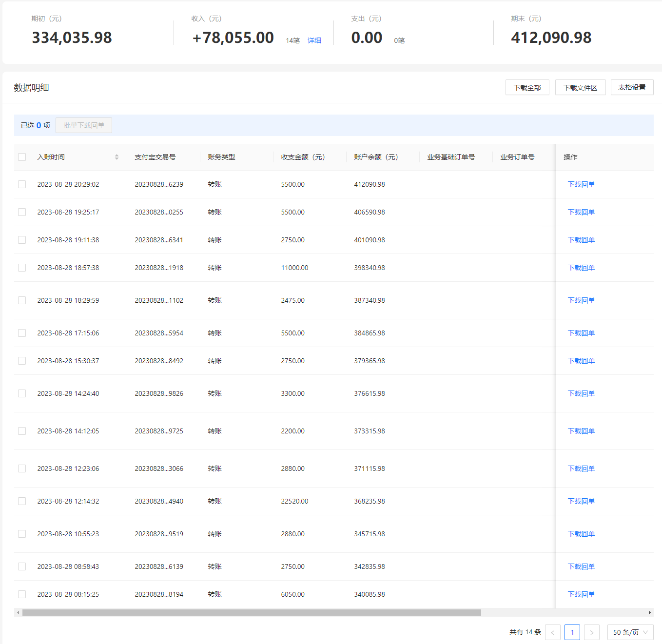Viewport: 662px width, 644px height.
Task: Download receipt for transaction 20230828...6139
Action: click(x=581, y=566)
